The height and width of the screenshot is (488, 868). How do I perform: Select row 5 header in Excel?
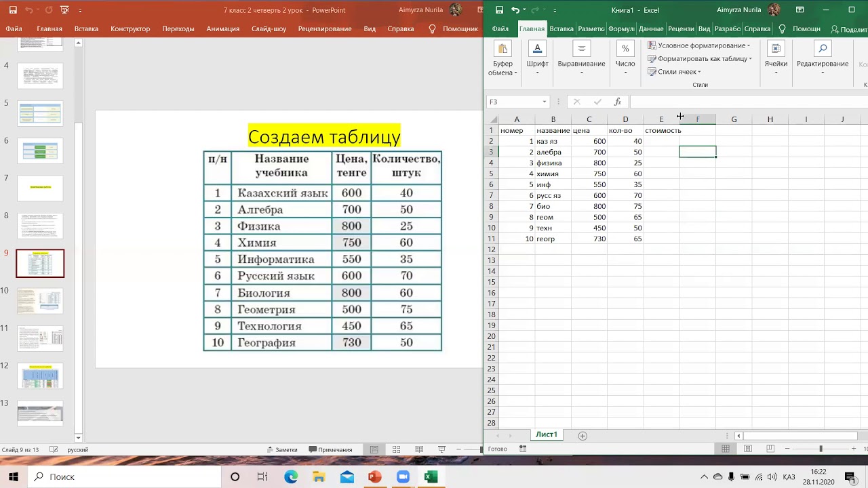click(491, 174)
